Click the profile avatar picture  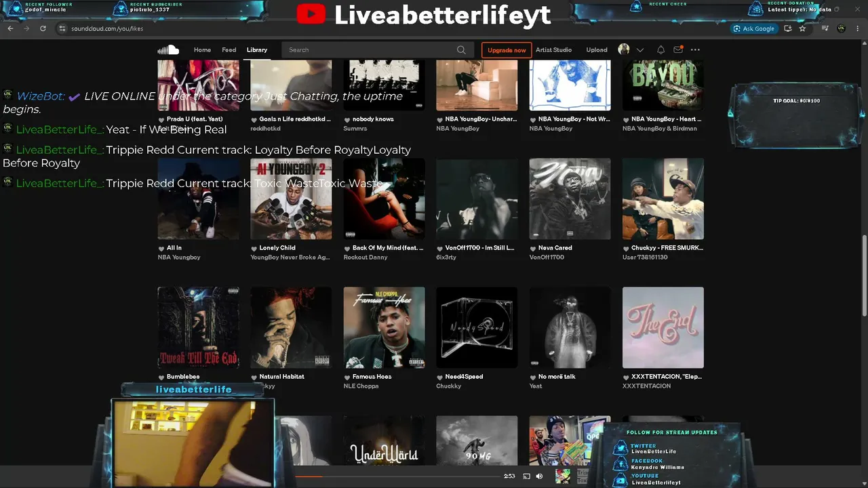coord(624,49)
